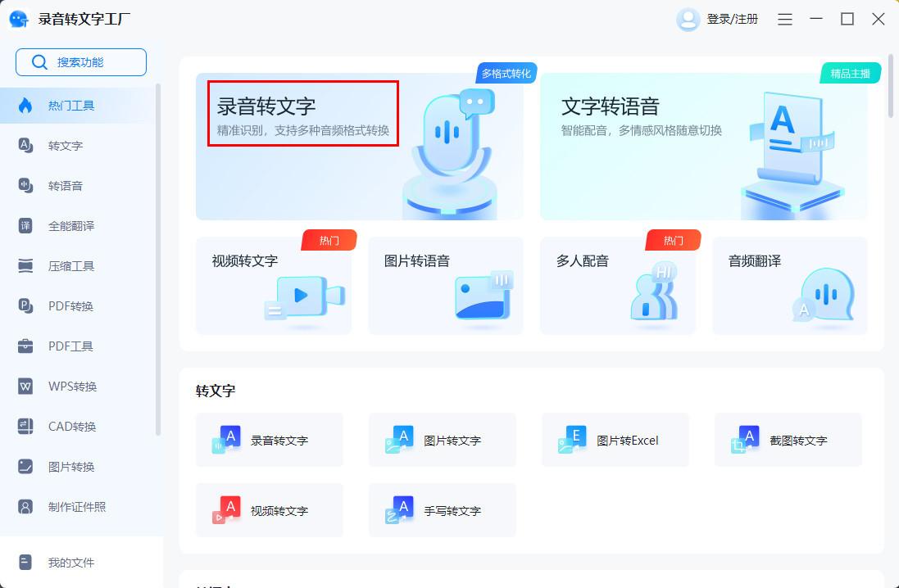Click the 转语音 sidebar icon
Screen dimensions: 899x588
pos(25,186)
